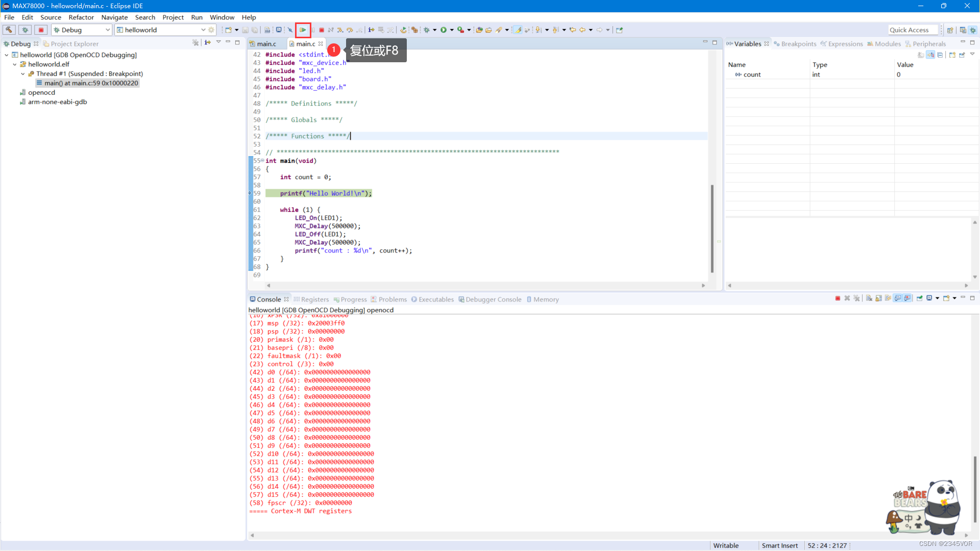Click Last Edit Location arrow icon
980x551 pixels.
pyautogui.click(x=573, y=30)
